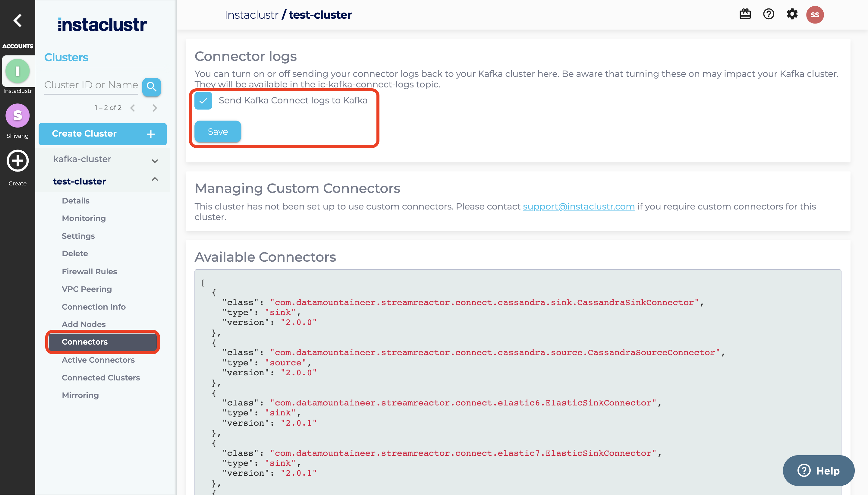Open Active Connectors menu item
Image resolution: width=868 pixels, height=495 pixels.
tap(98, 360)
